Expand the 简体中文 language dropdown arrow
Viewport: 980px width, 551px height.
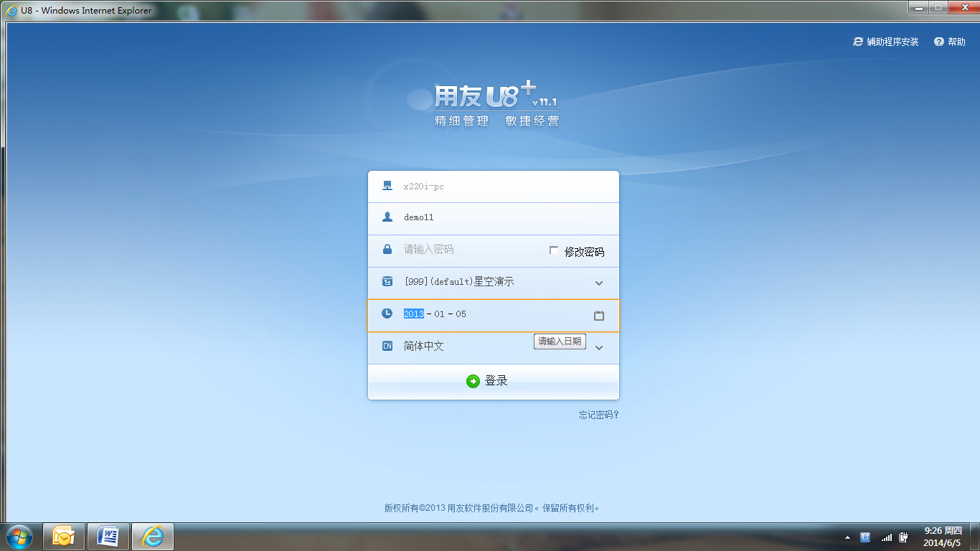[599, 348]
